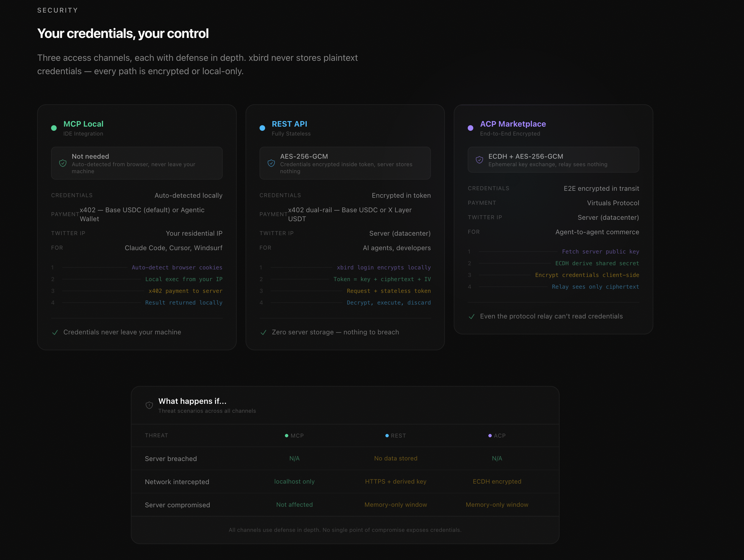Click the 'ECDH encrypted' cell
Image resolution: width=744 pixels, height=560 pixels.
point(497,482)
